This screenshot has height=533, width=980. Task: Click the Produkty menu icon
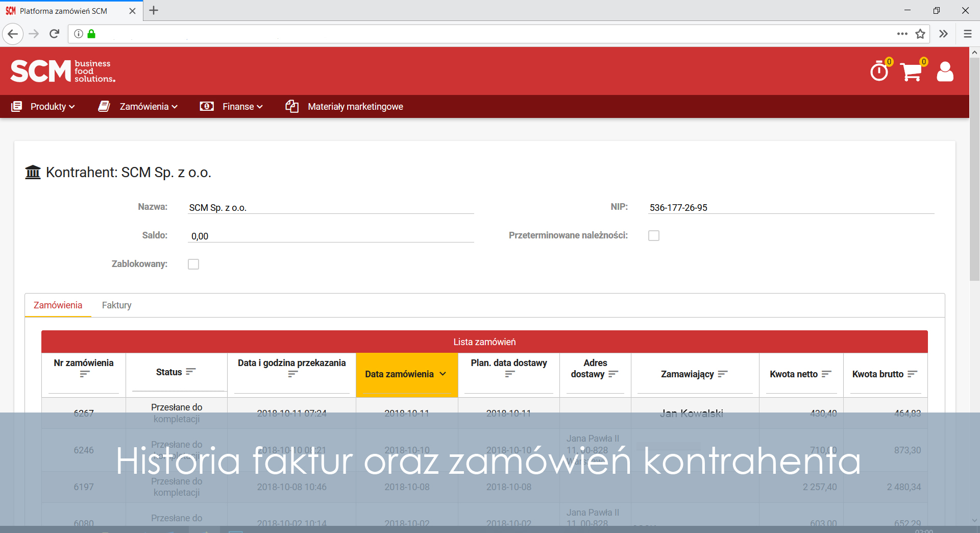(16, 106)
